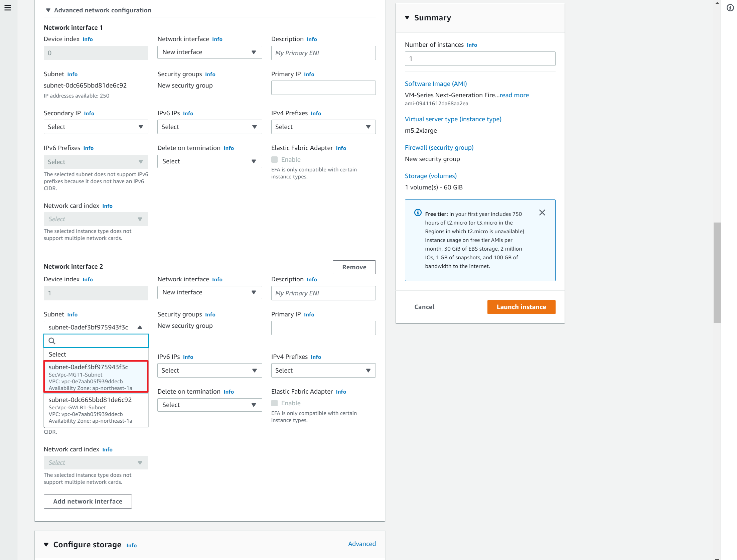
Task: Open IPv4 Prefixes dropdown for interface 1
Action: 323,127
